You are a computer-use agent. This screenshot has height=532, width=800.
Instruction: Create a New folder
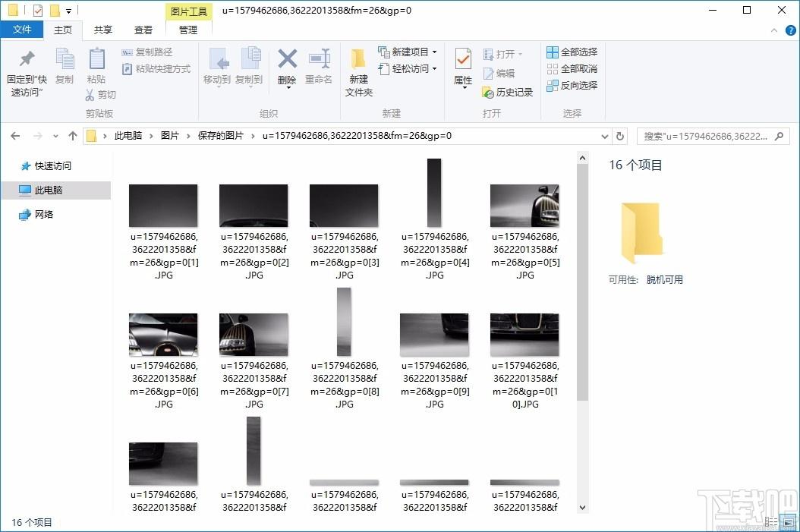tap(359, 72)
